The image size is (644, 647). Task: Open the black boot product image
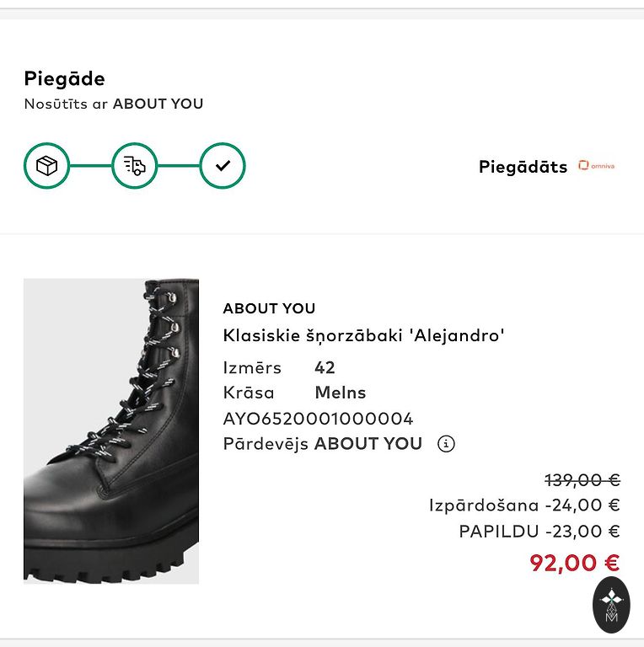pyautogui.click(x=111, y=430)
